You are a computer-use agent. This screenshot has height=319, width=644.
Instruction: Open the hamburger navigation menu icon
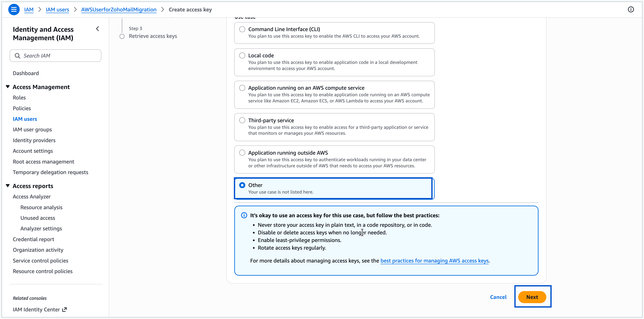14,10
